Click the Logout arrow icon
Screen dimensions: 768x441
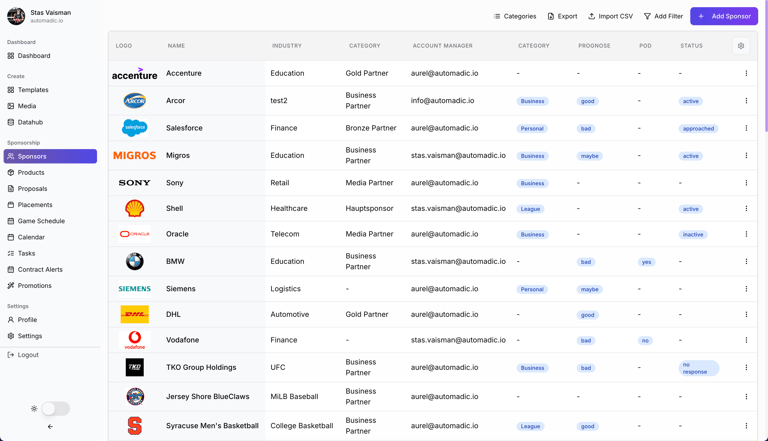11,355
